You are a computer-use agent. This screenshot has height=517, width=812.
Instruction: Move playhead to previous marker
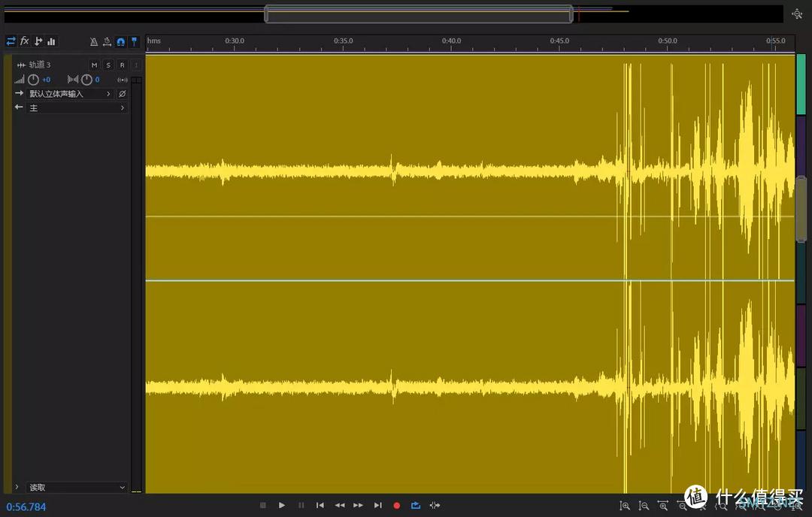[x=320, y=505]
